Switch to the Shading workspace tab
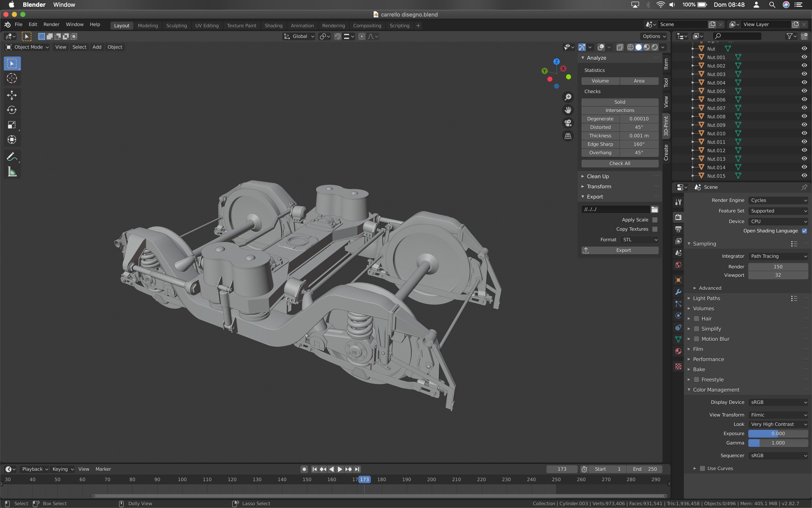Viewport: 812px width, 508px height. tap(273, 26)
